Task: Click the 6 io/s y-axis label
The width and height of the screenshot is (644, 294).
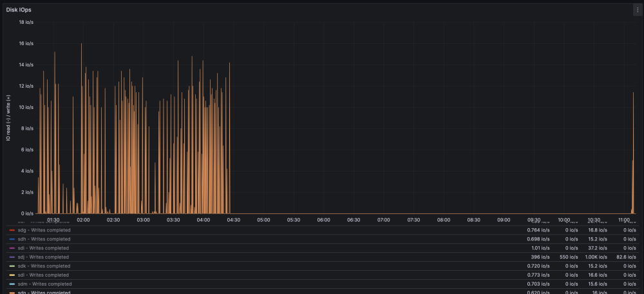Action: click(x=27, y=150)
